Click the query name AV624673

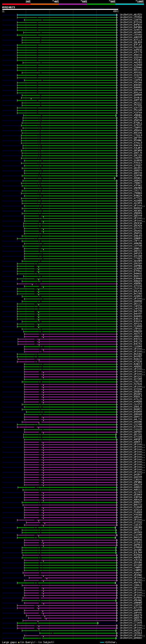[x=8, y=8]
